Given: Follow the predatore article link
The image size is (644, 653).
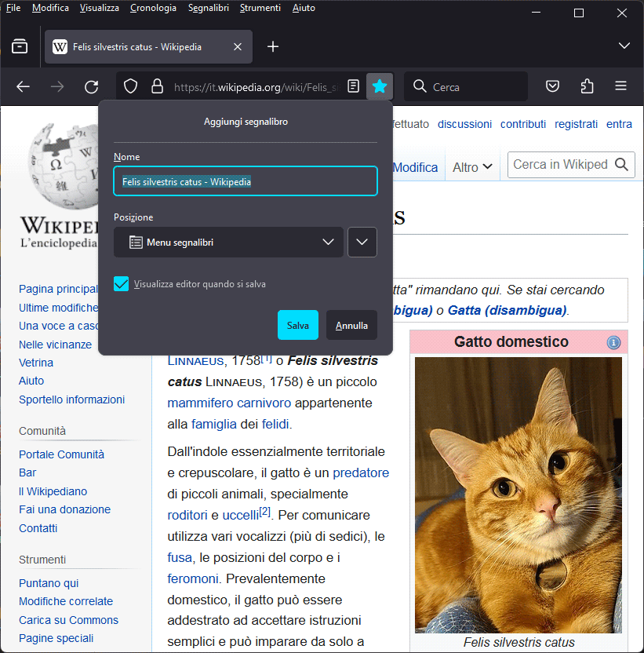Looking at the screenshot, I should point(361,472).
